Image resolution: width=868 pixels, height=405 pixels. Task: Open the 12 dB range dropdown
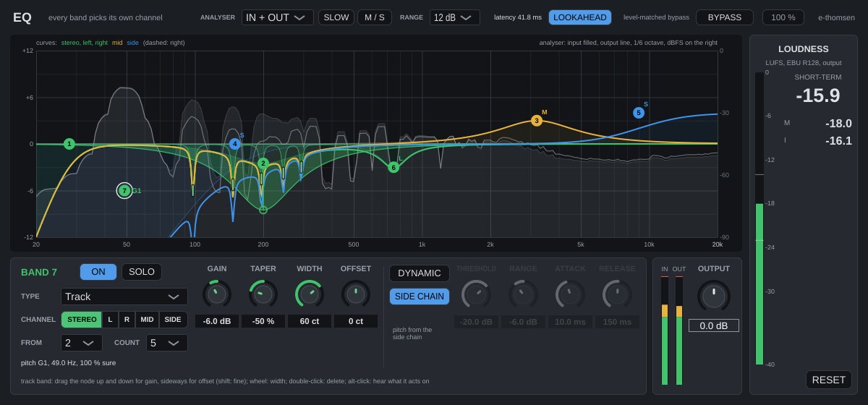tap(455, 17)
